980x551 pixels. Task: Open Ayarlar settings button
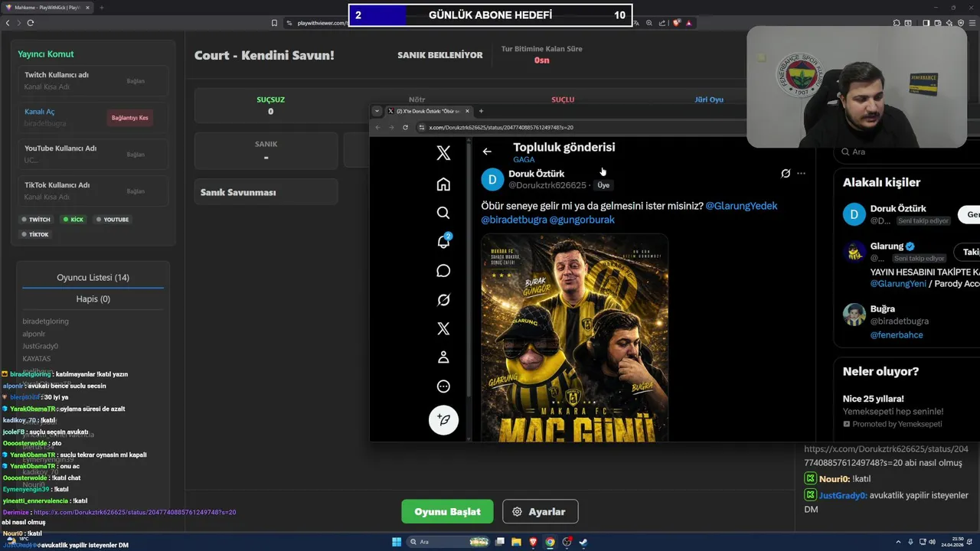pos(540,511)
